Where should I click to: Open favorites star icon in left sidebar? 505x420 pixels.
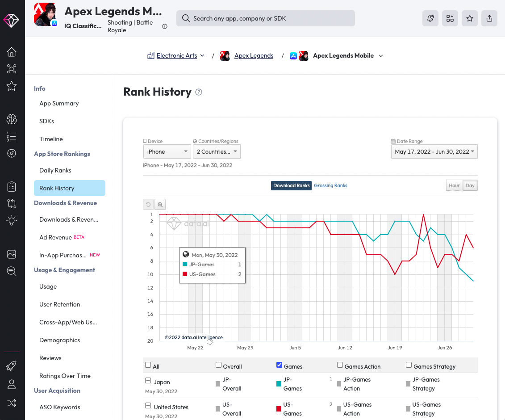click(12, 86)
